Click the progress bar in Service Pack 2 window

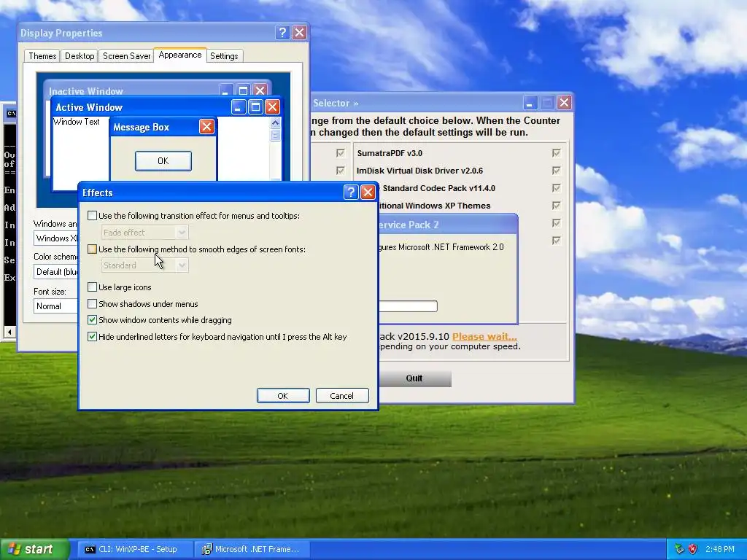(409, 306)
